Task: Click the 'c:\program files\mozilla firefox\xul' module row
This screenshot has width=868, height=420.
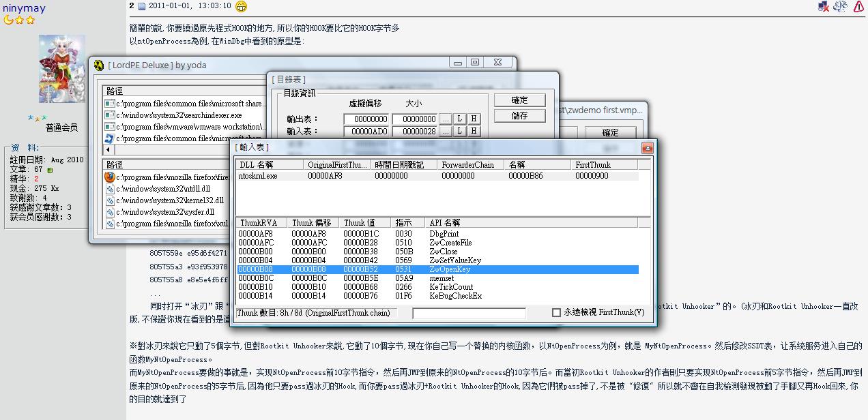Action: (x=167, y=224)
